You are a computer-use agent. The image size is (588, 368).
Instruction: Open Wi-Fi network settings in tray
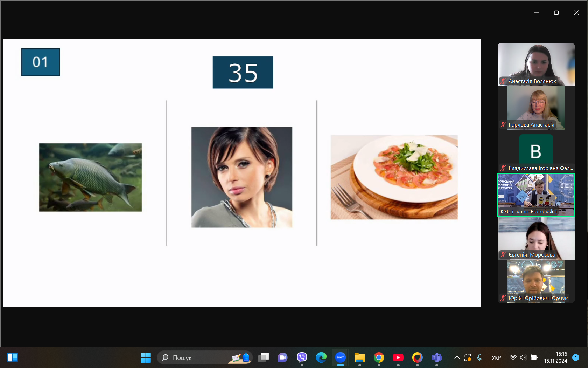pyautogui.click(x=513, y=357)
